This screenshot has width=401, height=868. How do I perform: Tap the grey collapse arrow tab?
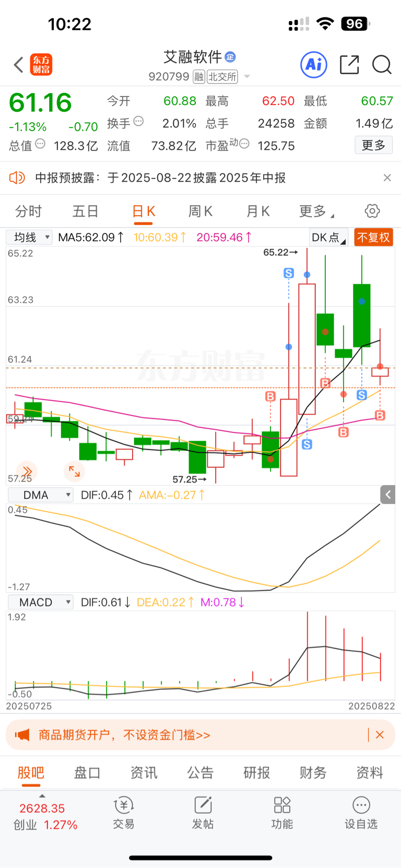pos(388,495)
